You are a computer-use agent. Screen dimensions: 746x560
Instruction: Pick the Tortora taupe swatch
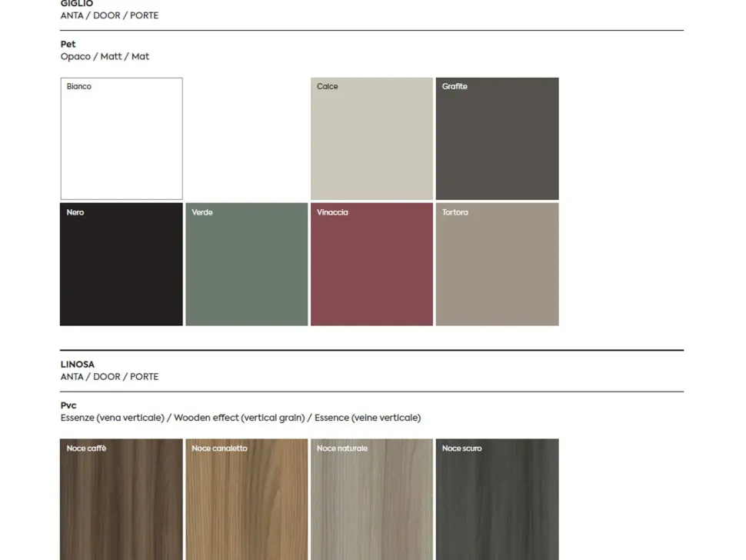497,264
